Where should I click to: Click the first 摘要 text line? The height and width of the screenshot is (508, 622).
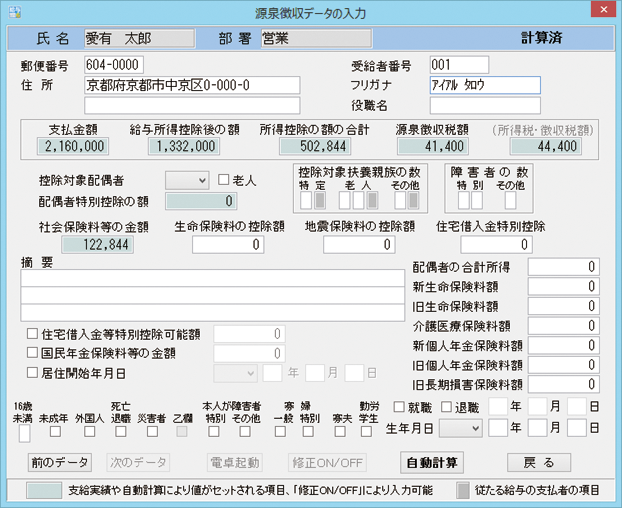(x=213, y=278)
